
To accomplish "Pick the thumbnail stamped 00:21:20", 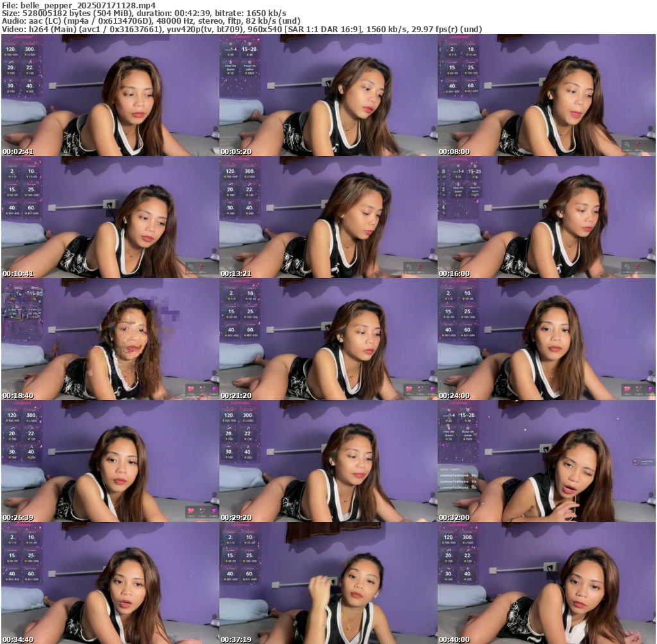I will click(328, 339).
